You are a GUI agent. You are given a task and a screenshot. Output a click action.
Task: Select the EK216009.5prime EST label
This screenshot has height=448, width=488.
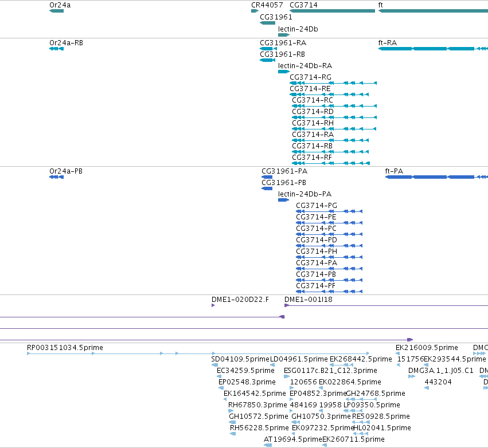tap(427, 348)
